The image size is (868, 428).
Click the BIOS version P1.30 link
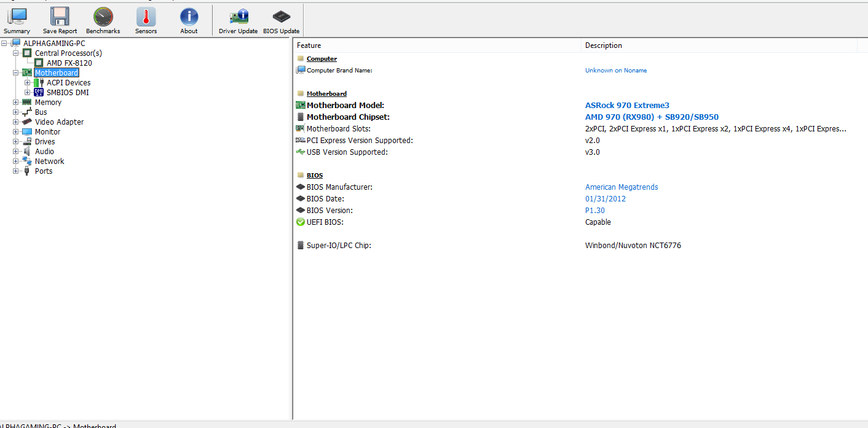(595, 210)
